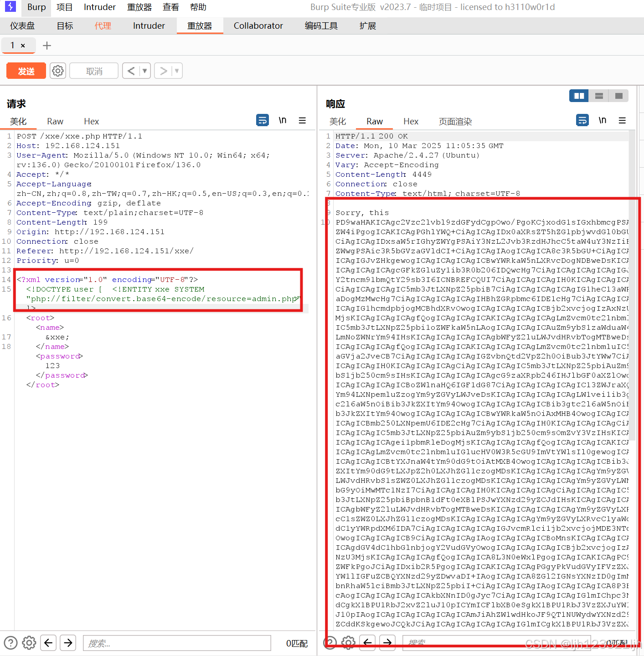This screenshot has width=644, height=656.
Task: Toggle request word wrap icon
Action: [263, 120]
